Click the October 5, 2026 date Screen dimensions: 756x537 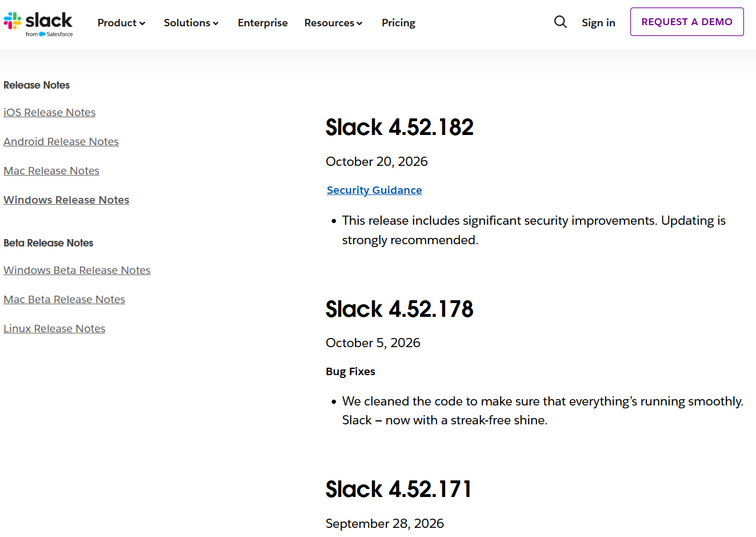(x=373, y=343)
